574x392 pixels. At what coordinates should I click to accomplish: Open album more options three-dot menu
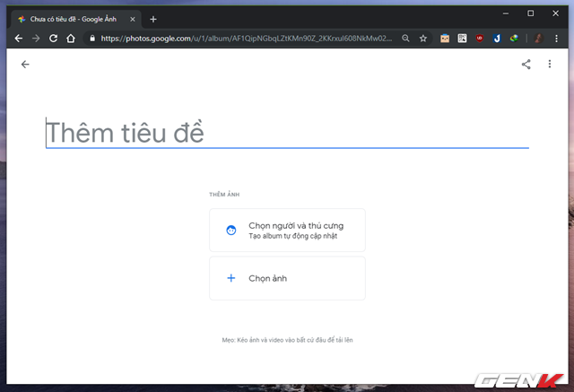pos(550,64)
